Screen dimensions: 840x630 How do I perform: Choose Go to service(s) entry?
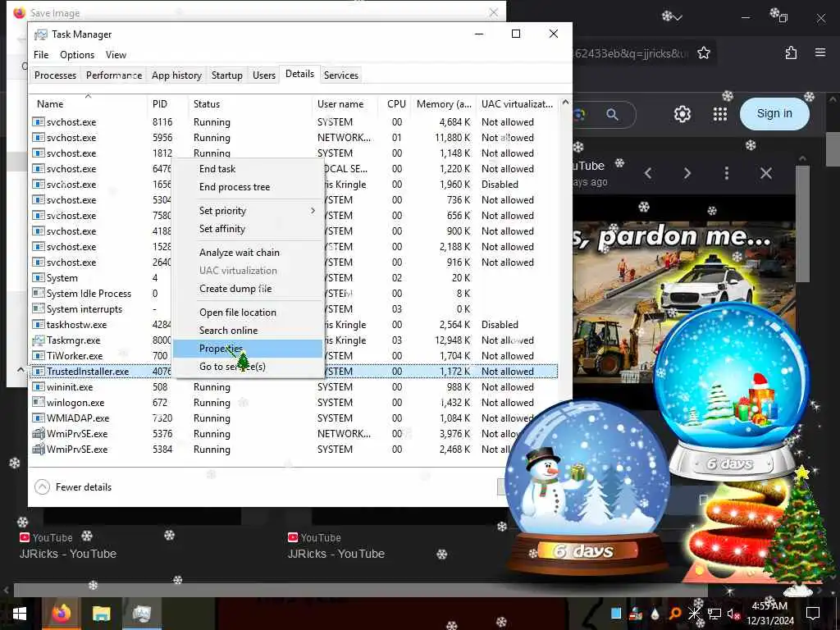coord(232,367)
